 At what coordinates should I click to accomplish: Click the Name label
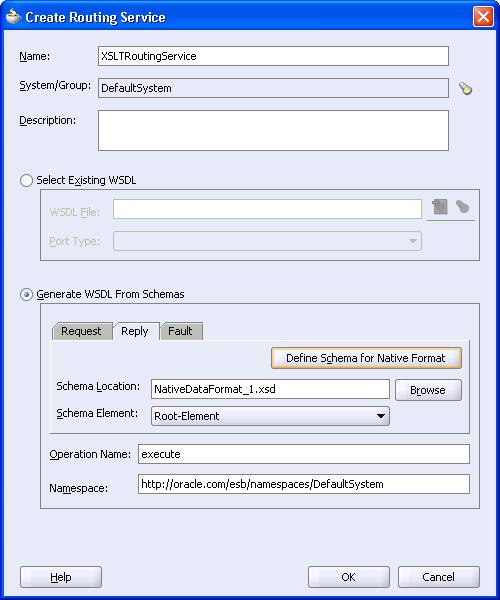[34, 56]
